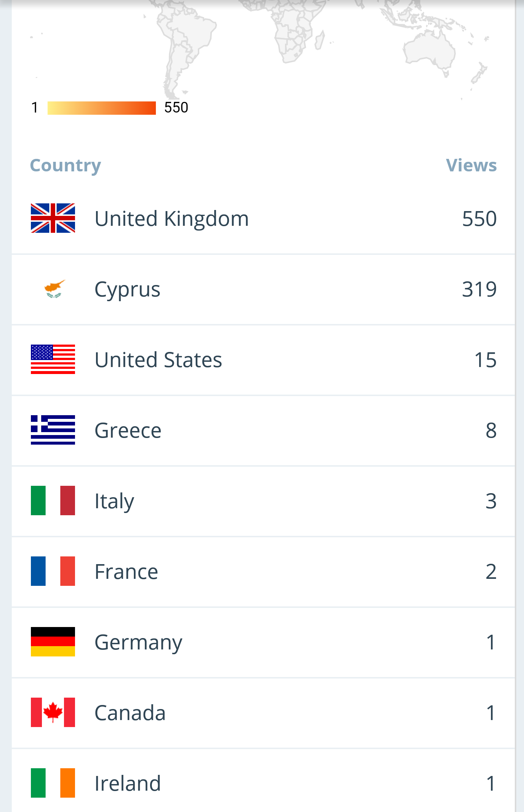The height and width of the screenshot is (812, 524).
Task: Click the United Kingdom flag icon
Action: pyautogui.click(x=53, y=218)
